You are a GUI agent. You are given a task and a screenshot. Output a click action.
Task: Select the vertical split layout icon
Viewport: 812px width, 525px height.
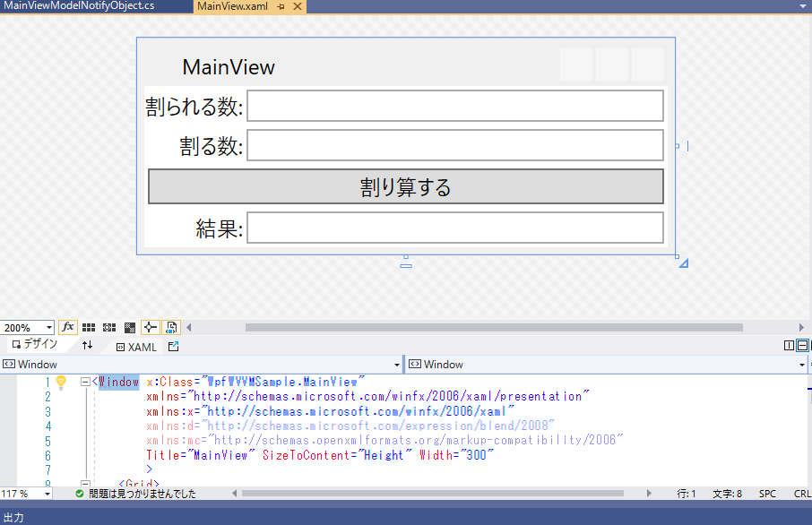(789, 346)
